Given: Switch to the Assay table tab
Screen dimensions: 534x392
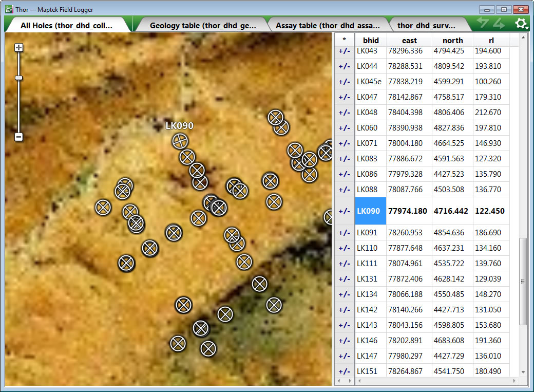Looking at the screenshot, I should 328,25.
